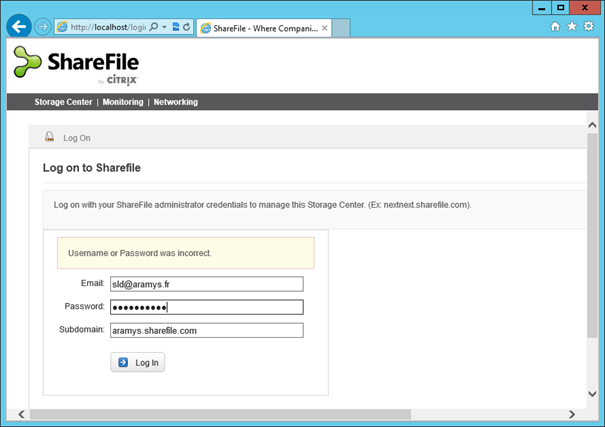Click the horizontal scrollbar left arrow

22,414
